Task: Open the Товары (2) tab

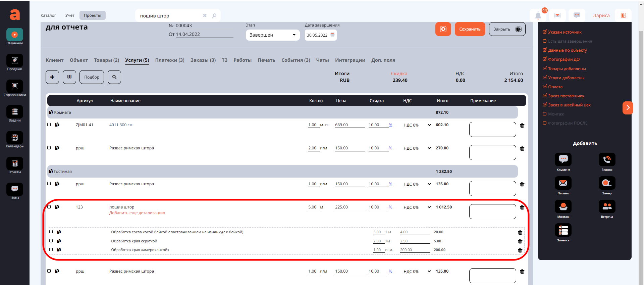Action: tap(106, 60)
